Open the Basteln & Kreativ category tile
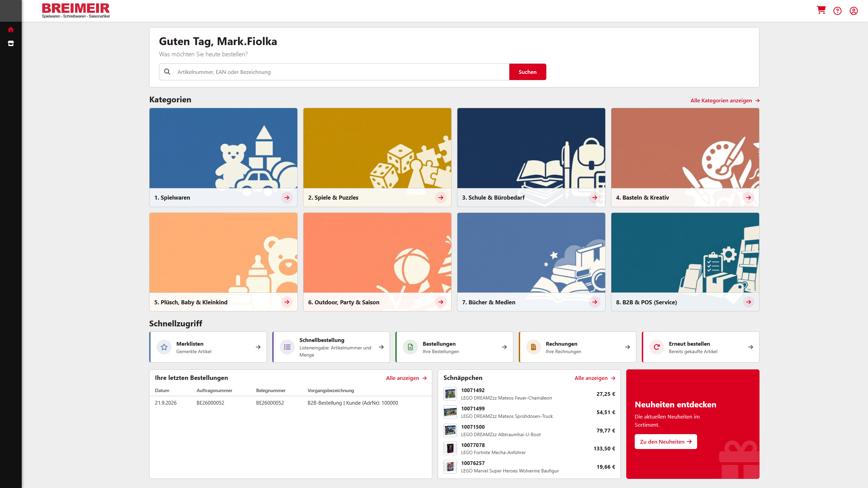The height and width of the screenshot is (488, 868). tap(685, 157)
